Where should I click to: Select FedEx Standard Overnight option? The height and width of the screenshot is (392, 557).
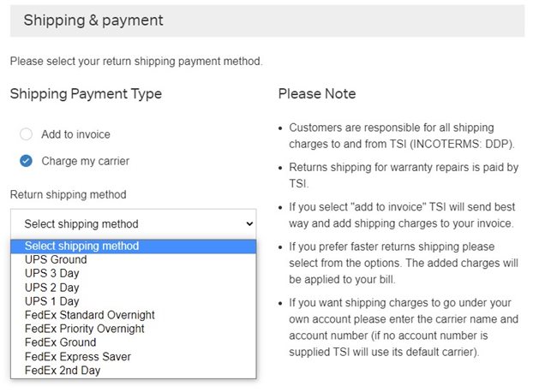90,315
